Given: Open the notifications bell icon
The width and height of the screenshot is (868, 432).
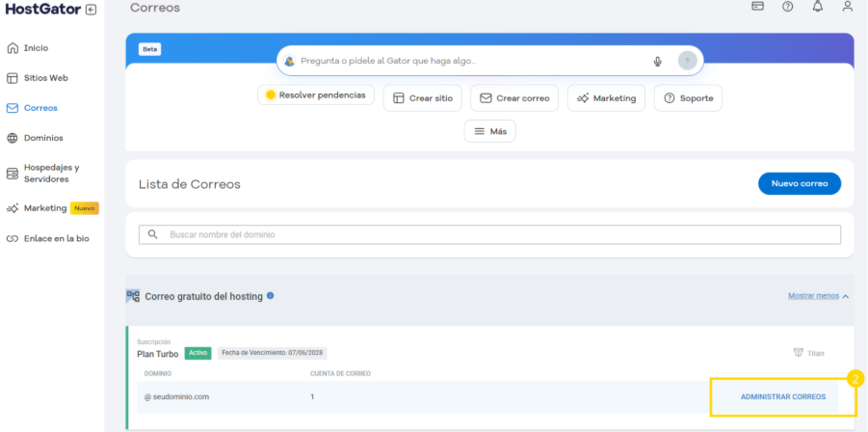Looking at the screenshot, I should coord(817,7).
